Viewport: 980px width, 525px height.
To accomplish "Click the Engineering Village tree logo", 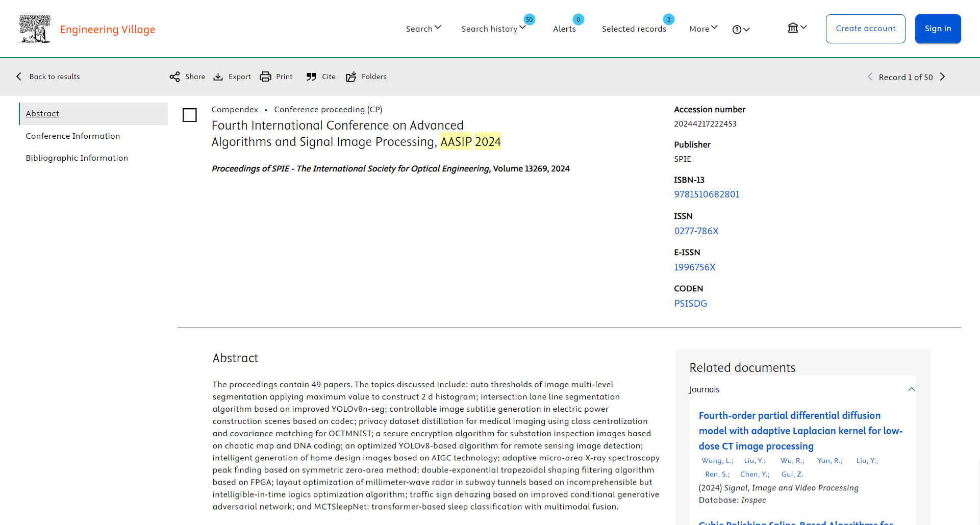I will [x=35, y=29].
